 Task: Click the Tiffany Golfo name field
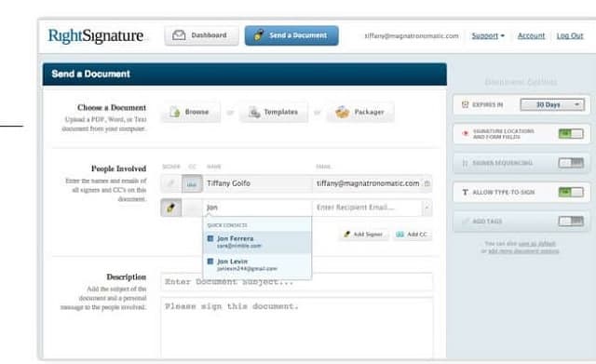coord(257,183)
